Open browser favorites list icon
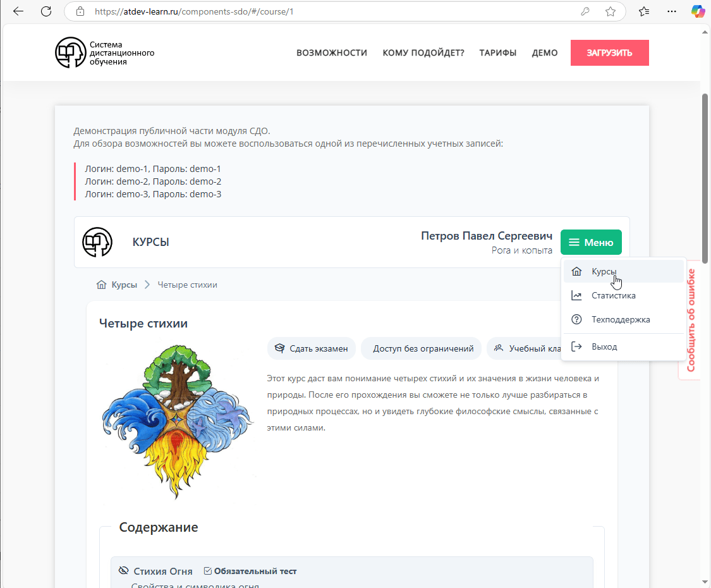This screenshot has height=588, width=711. click(x=644, y=11)
